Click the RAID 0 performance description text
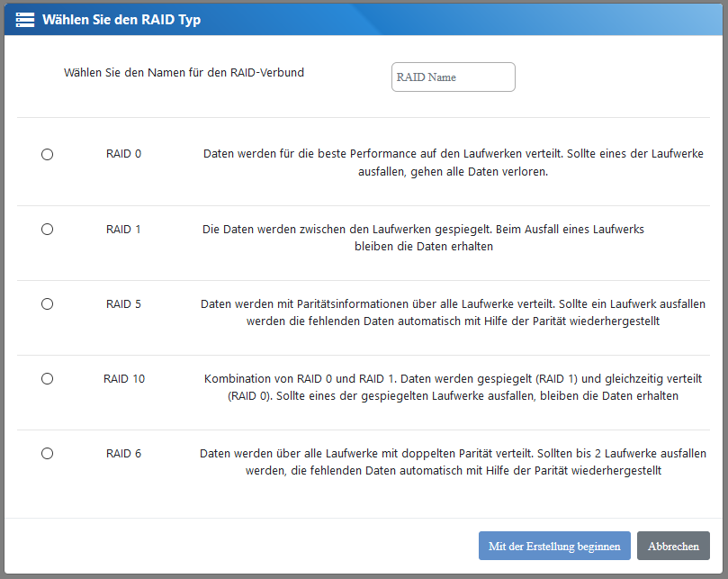This screenshot has height=579, width=728. (x=453, y=162)
